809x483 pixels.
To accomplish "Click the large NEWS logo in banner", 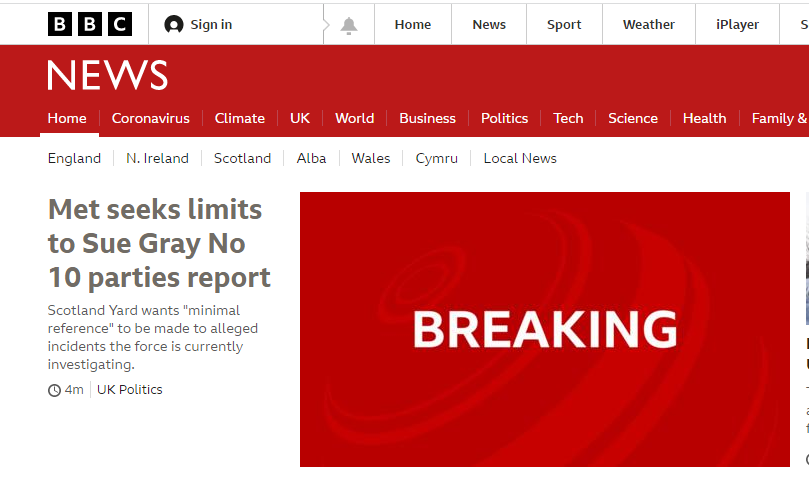I will pos(107,76).
